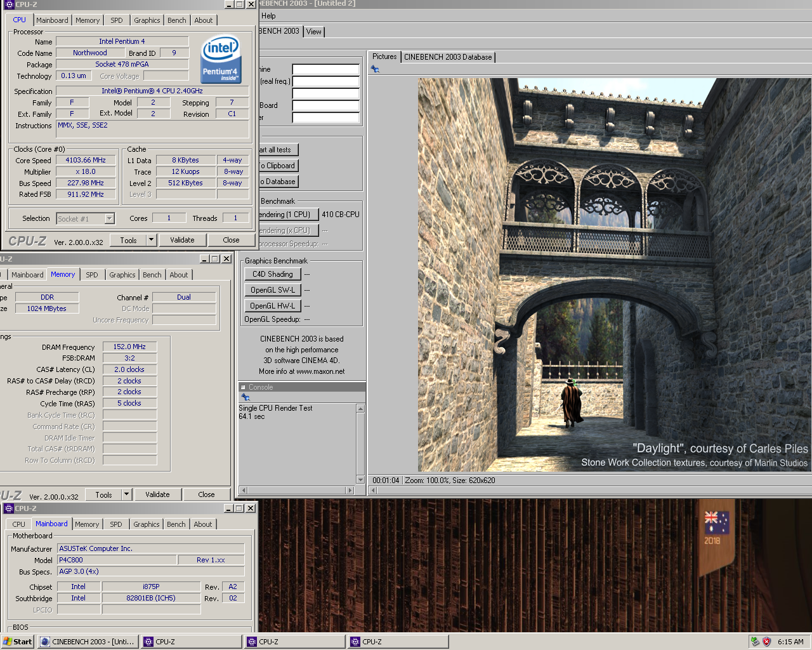Click the Graphics Board input field
The height and width of the screenshot is (650, 812).
pos(325,105)
